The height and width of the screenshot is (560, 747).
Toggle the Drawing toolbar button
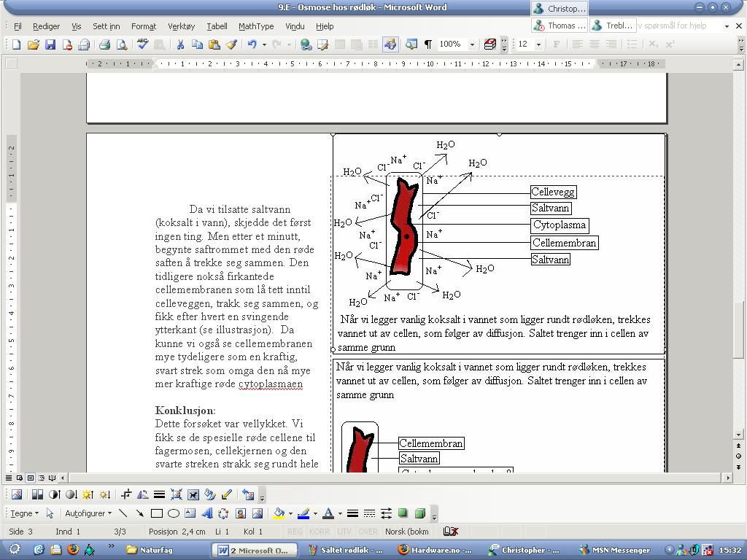(390, 44)
